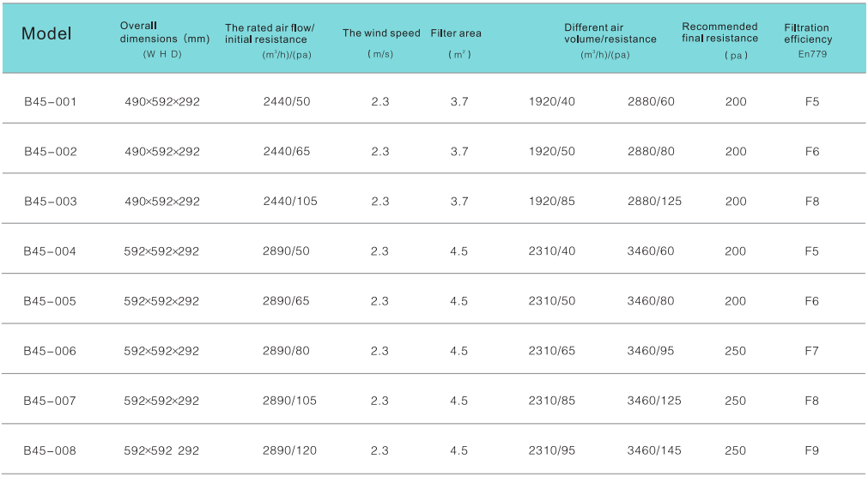Click the Different air volume/resistance header
Image resolution: width=868 pixels, height=477 pixels.
610,33
